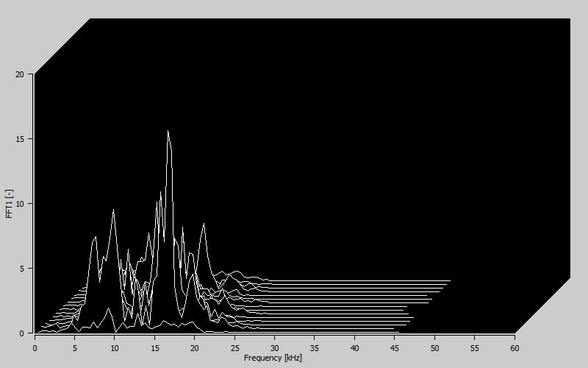Click the spectrum peak near 21 kHz
The width and height of the screenshot is (588, 368).
click(204, 224)
